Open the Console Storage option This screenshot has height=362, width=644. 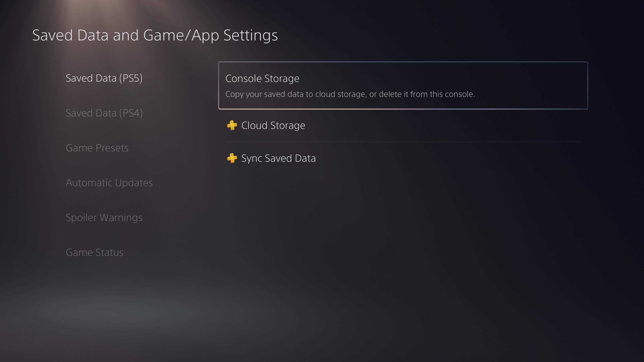(x=403, y=85)
